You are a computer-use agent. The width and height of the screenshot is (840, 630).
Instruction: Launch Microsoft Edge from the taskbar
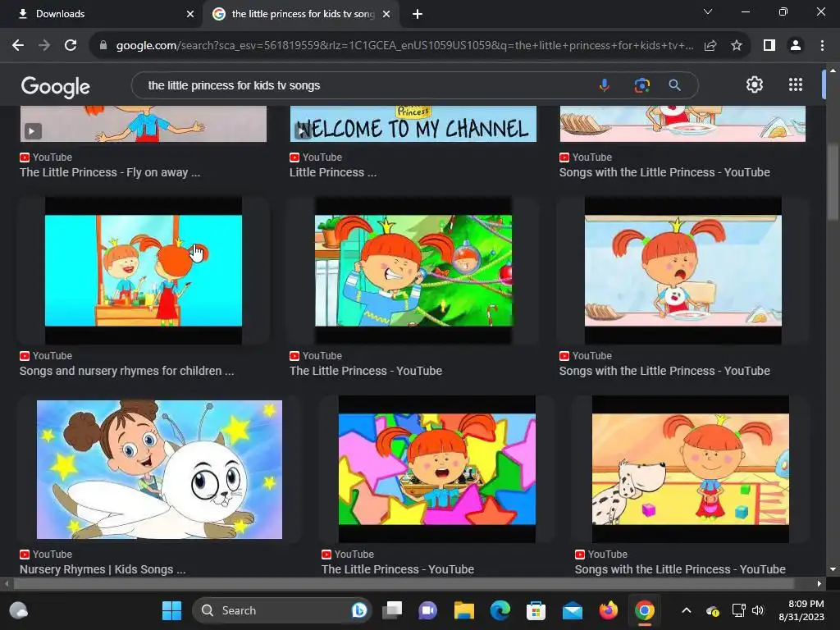point(500,610)
